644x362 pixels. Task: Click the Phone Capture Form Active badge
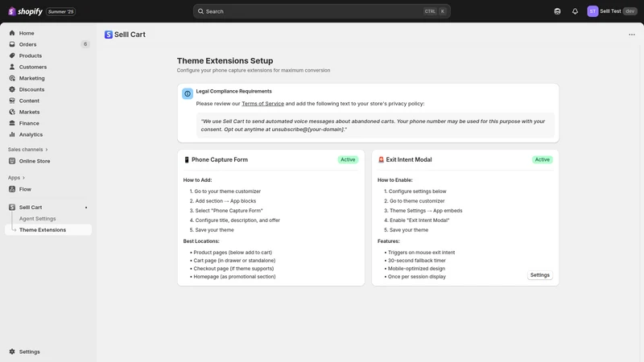(348, 159)
